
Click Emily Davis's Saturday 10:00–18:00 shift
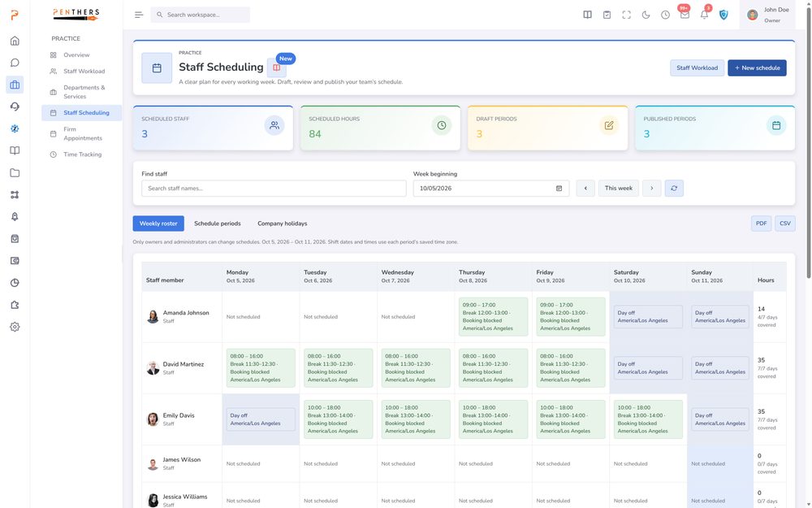648,419
